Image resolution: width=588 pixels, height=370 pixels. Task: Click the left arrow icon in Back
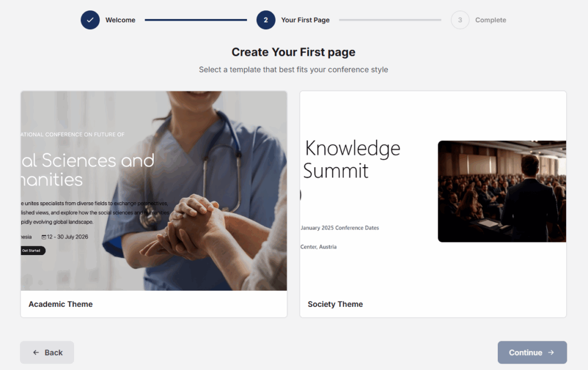(36, 352)
